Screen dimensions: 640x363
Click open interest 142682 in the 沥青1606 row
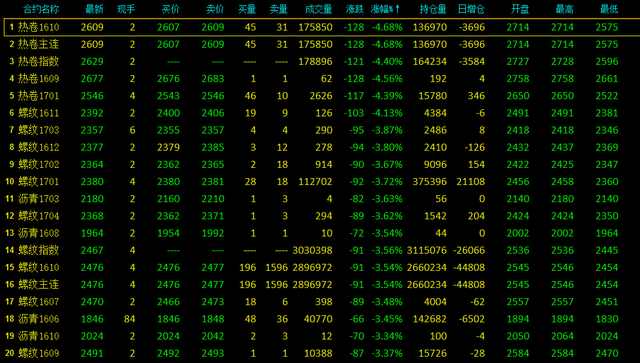[x=430, y=318]
